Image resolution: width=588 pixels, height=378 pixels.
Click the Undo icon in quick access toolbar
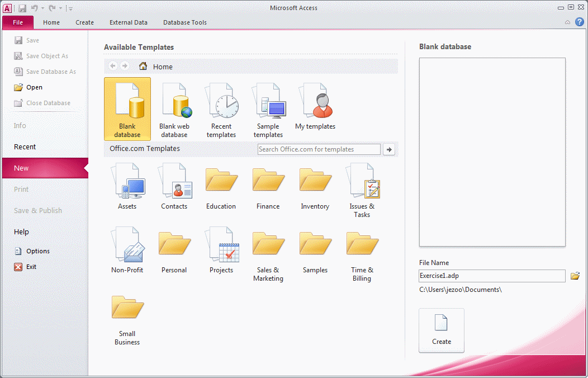(34, 8)
